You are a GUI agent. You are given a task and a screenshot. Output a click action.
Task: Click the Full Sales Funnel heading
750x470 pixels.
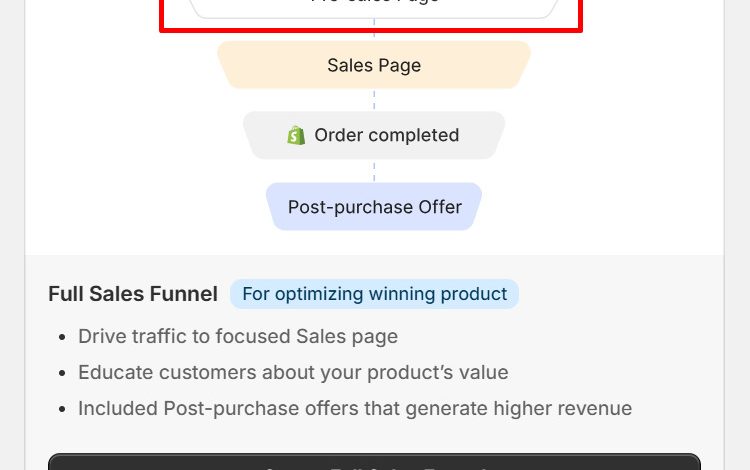click(133, 294)
